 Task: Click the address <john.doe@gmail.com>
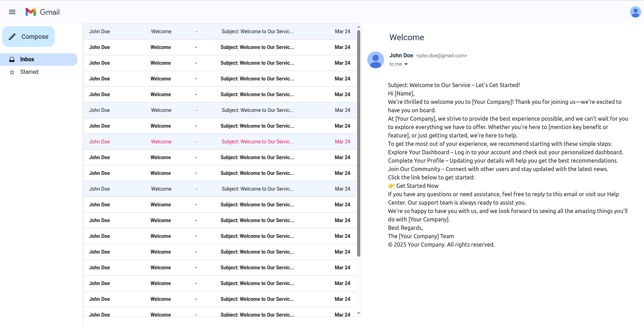pyautogui.click(x=441, y=56)
